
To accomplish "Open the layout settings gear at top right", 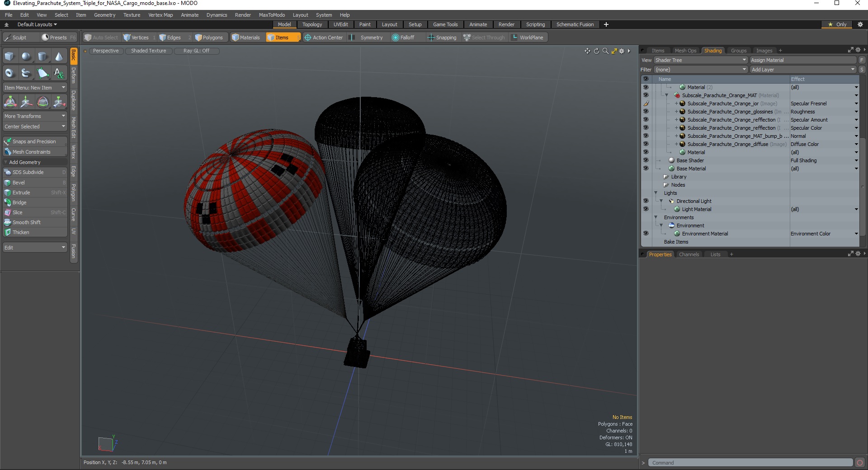I will [x=860, y=24].
